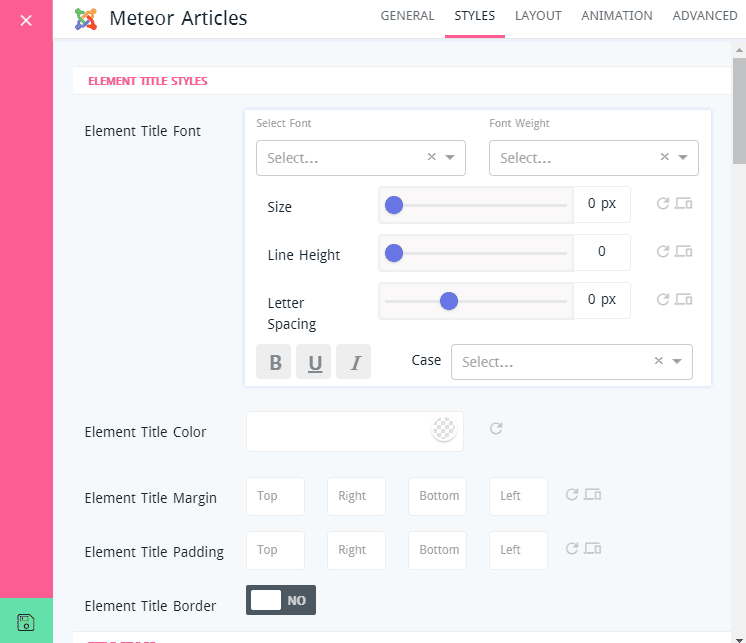
Task: Reset the Size value
Action: (663, 204)
